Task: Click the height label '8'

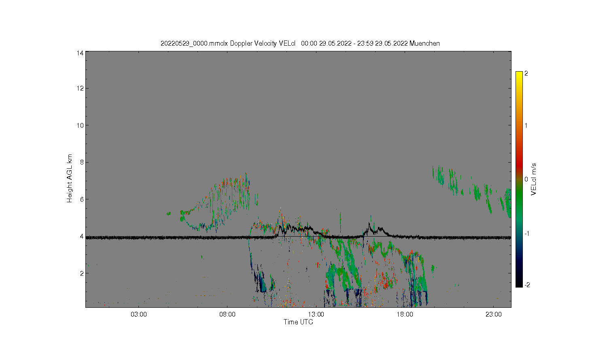Action: (x=82, y=162)
